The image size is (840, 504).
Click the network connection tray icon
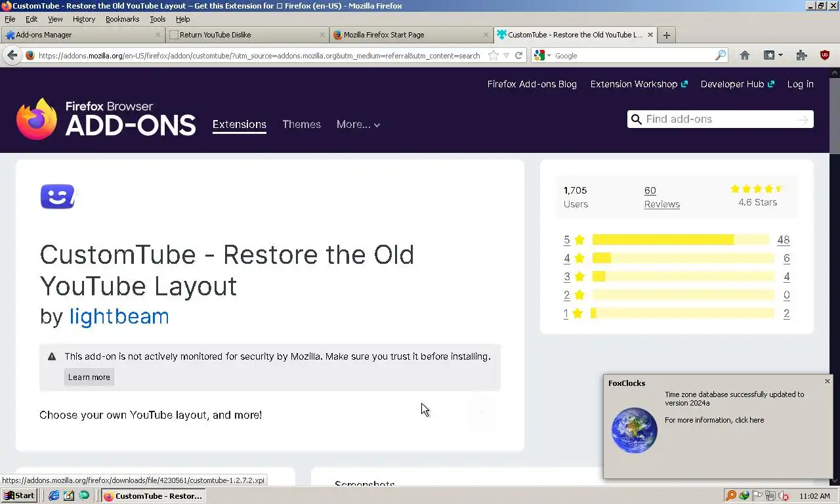click(770, 496)
